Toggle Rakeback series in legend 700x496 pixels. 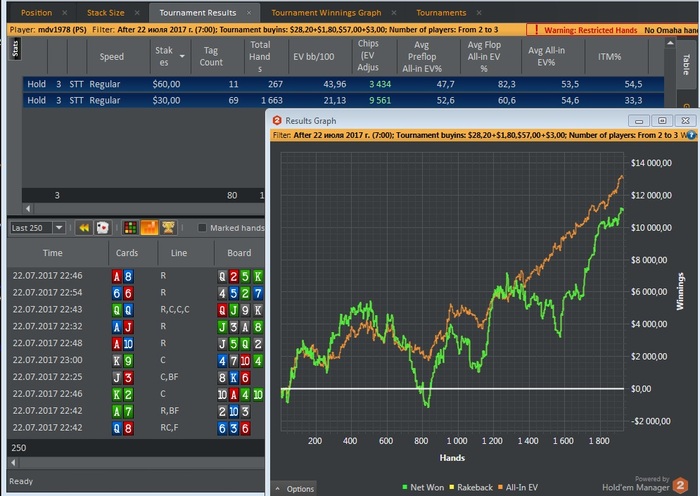click(471, 488)
